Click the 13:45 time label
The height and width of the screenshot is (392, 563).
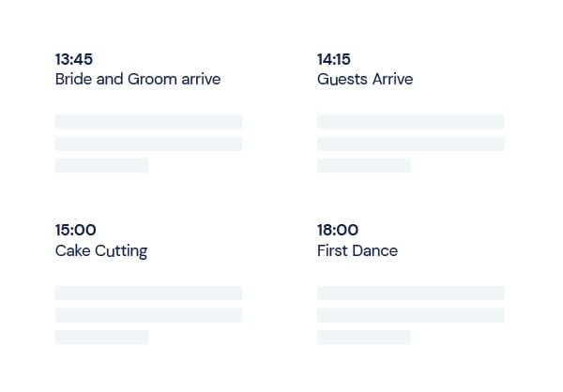(x=74, y=59)
